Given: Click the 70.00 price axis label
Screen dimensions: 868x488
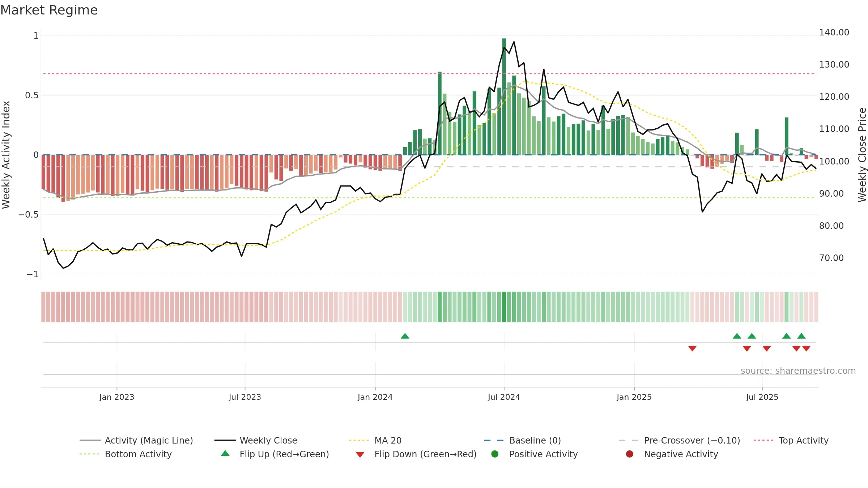Looking at the screenshot, I should 831,258.
